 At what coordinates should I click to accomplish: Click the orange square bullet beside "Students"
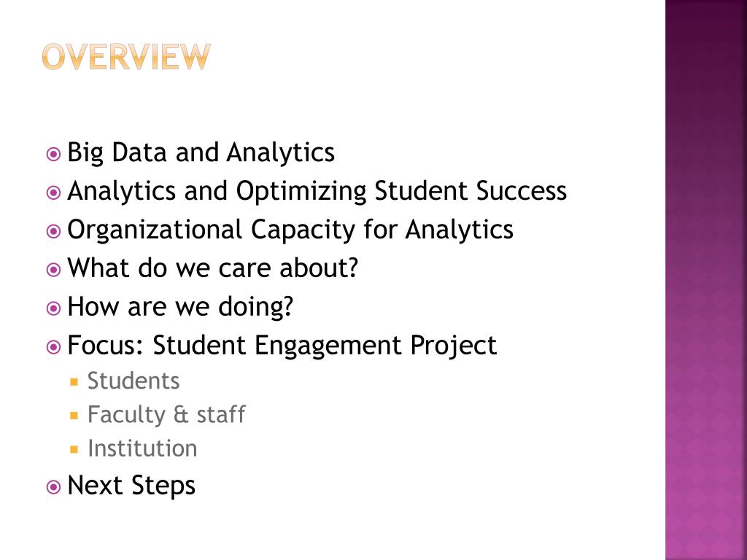click(x=74, y=381)
